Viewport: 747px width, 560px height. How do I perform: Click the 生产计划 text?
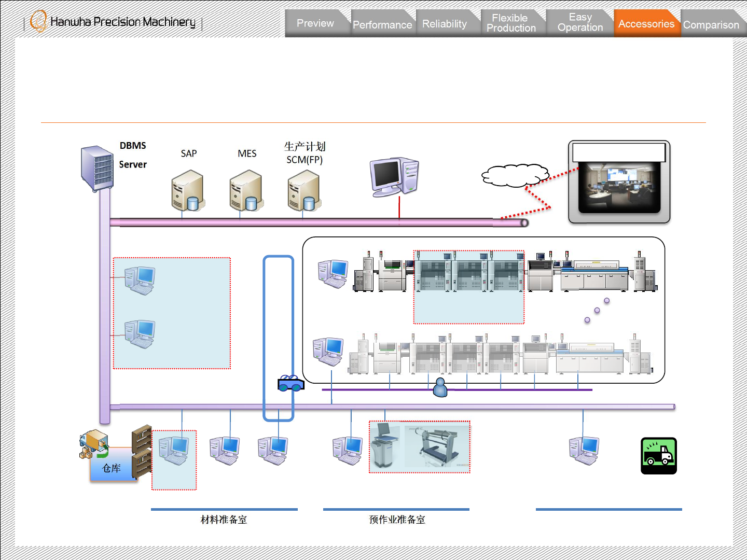305,147
